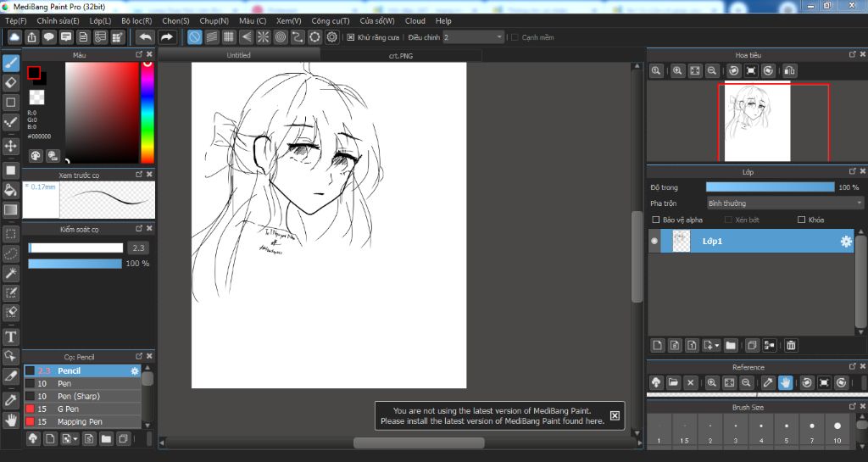Zoom in on the Navigator panel
This screenshot has height=462, width=868.
[677, 71]
